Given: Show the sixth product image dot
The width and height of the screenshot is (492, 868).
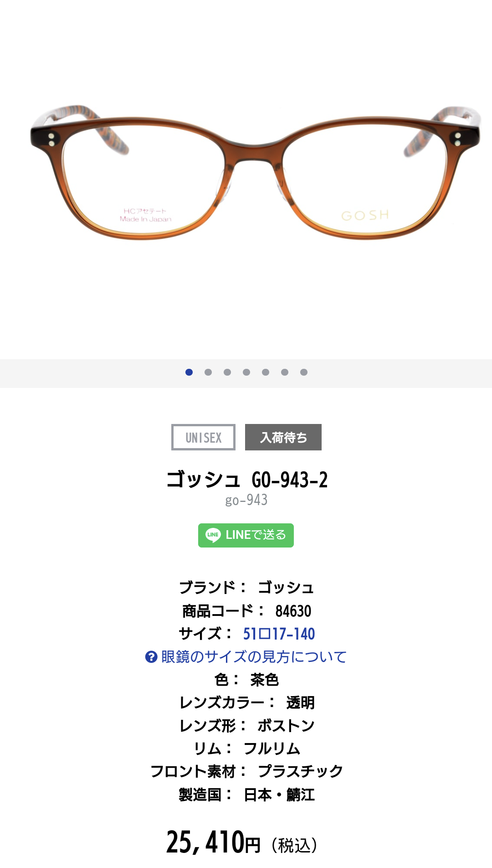Looking at the screenshot, I should click(285, 372).
